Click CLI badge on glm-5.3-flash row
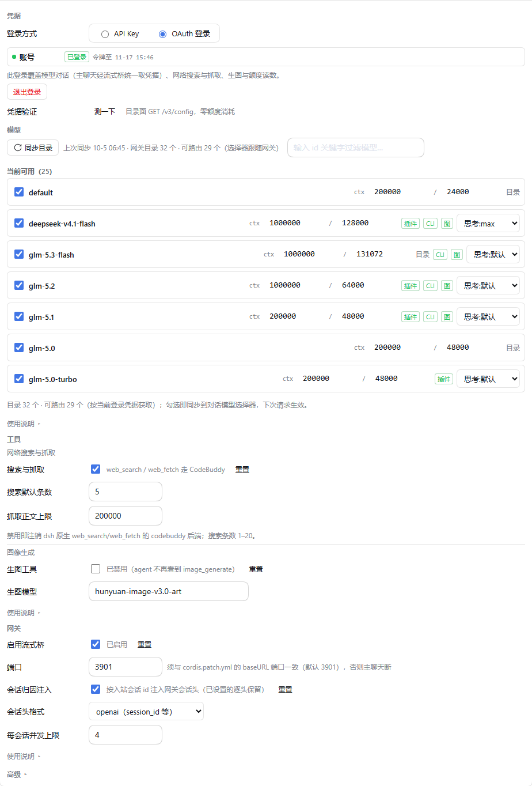This screenshot has height=786, width=532. [x=440, y=255]
